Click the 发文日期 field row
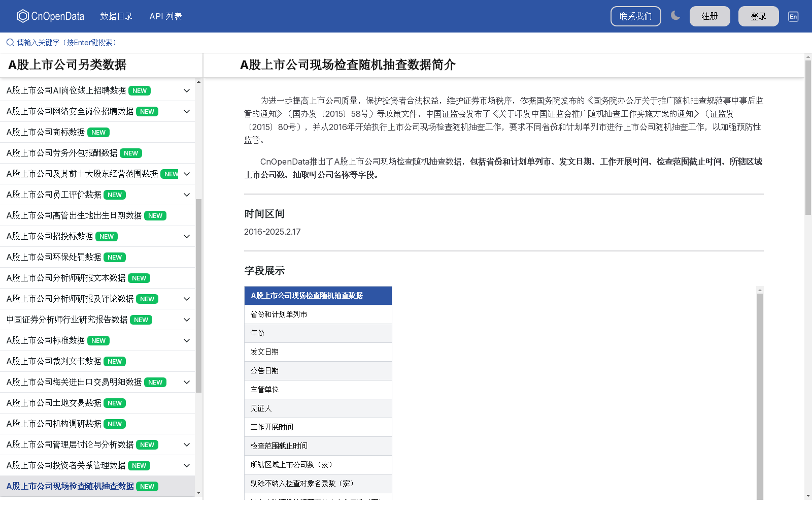This screenshot has width=812, height=508. coord(318,352)
